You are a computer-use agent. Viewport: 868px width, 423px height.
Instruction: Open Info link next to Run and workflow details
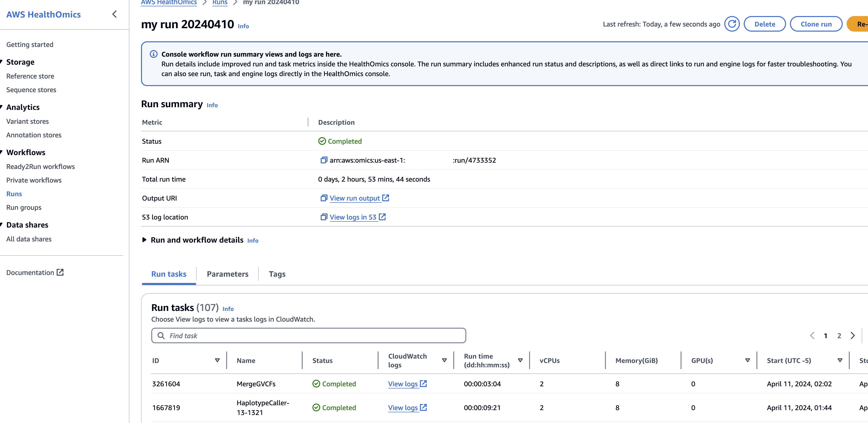click(253, 240)
